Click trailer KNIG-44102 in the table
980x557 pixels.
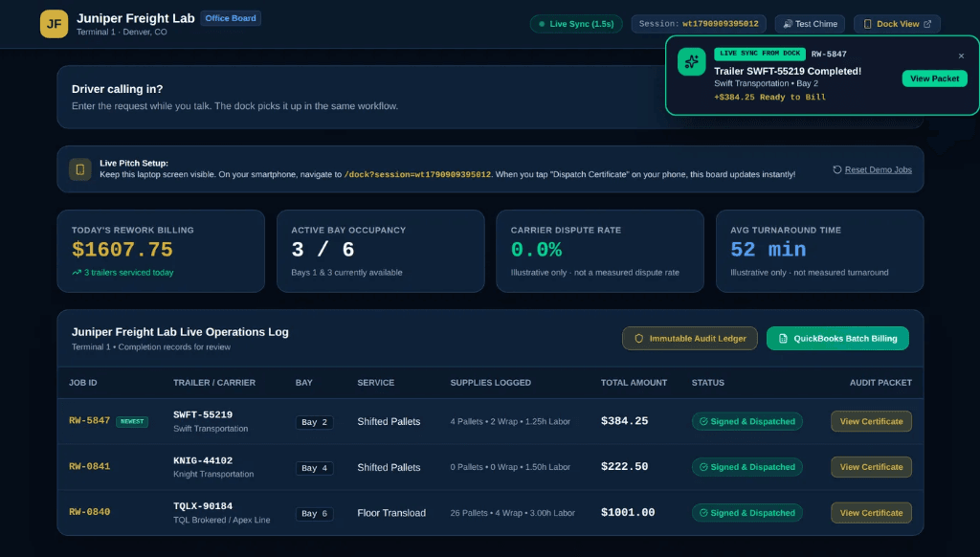203,460
